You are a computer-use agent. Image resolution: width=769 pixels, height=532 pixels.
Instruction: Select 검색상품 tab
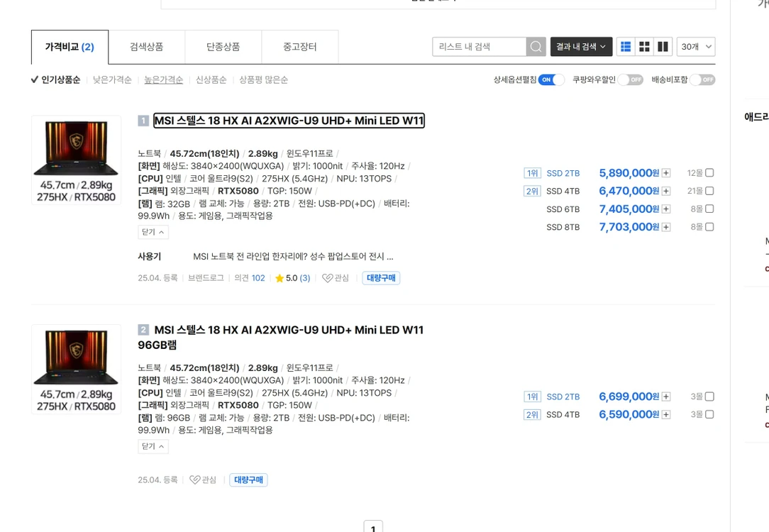tap(147, 47)
